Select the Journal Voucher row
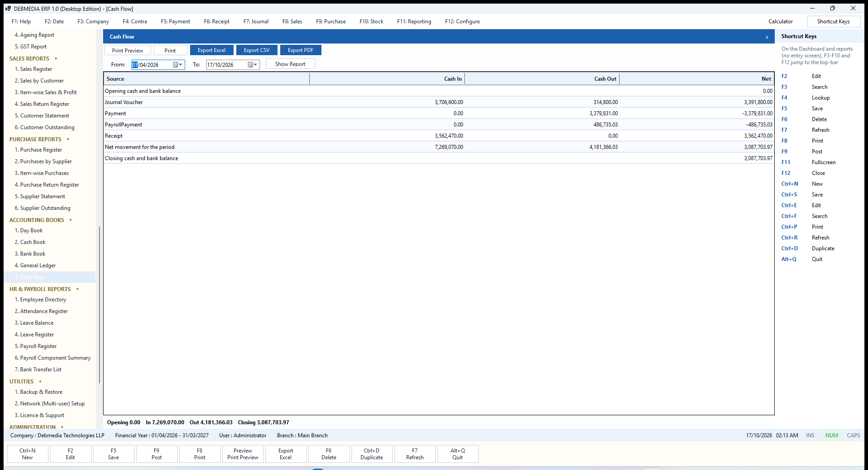 (x=438, y=102)
